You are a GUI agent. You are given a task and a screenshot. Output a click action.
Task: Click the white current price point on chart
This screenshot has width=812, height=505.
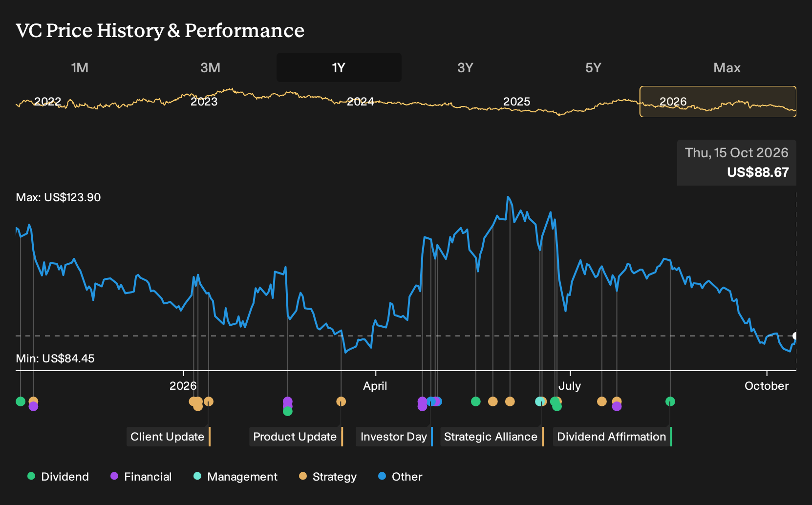(x=795, y=336)
